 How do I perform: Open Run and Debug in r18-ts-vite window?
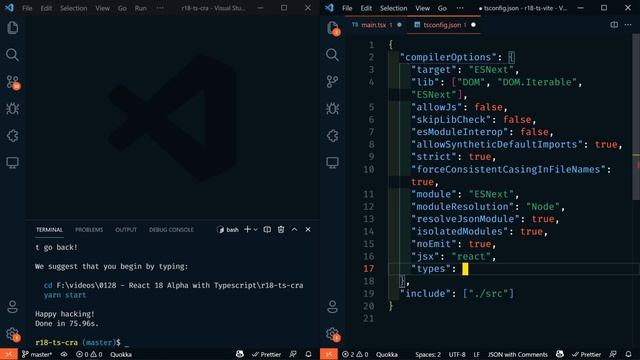coord(333,109)
